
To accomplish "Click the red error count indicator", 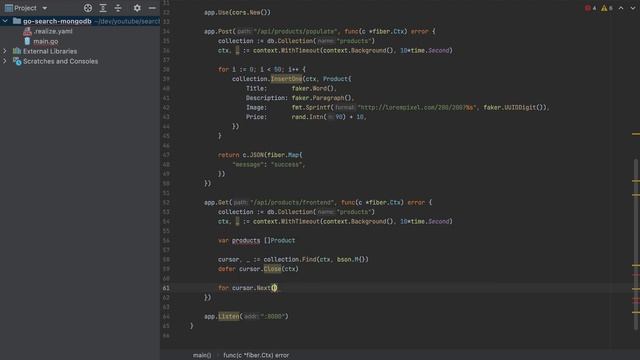I will (590, 8).
